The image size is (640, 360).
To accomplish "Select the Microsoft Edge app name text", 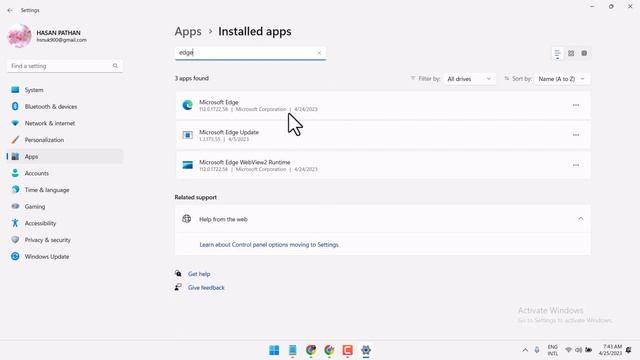I will (219, 102).
